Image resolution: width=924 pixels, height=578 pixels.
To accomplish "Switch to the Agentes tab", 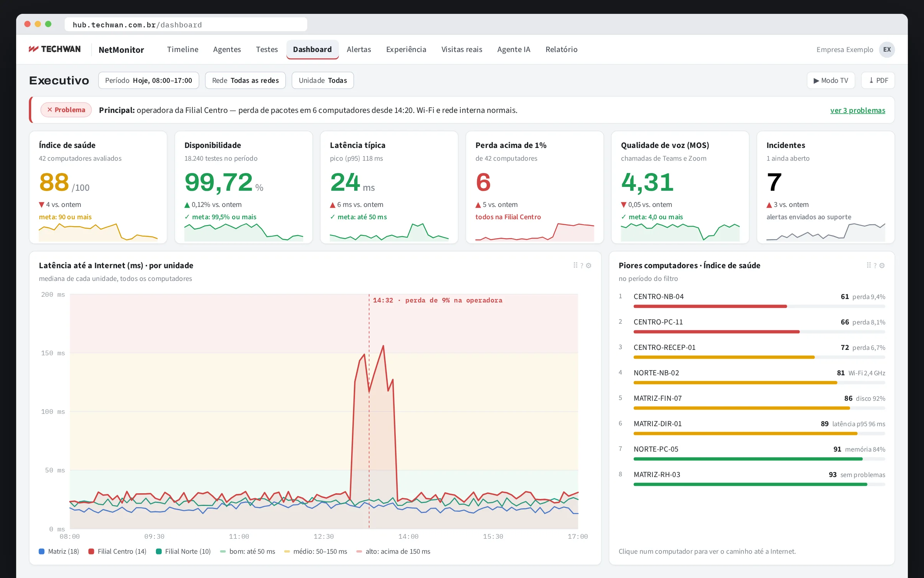I will pyautogui.click(x=227, y=49).
